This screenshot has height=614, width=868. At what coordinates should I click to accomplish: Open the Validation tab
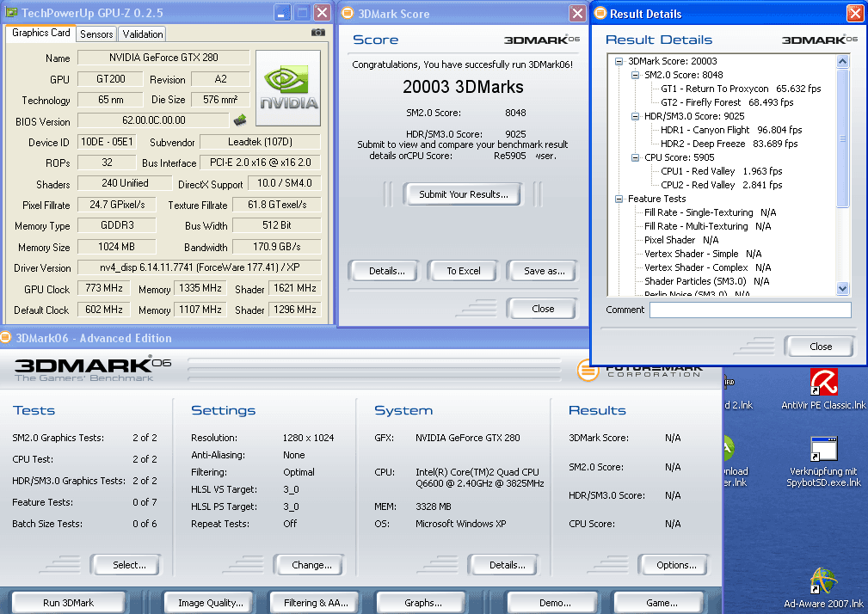[x=143, y=34]
